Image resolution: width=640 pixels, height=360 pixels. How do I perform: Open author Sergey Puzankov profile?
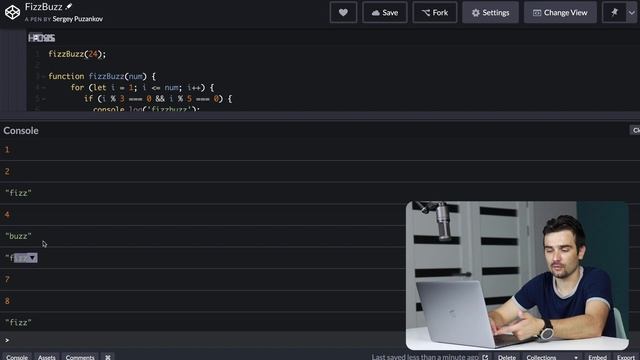(x=78, y=19)
